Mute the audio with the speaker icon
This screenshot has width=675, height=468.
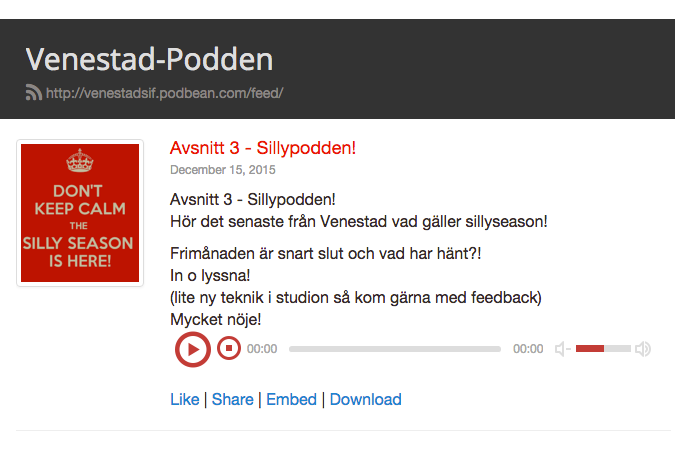(x=563, y=349)
